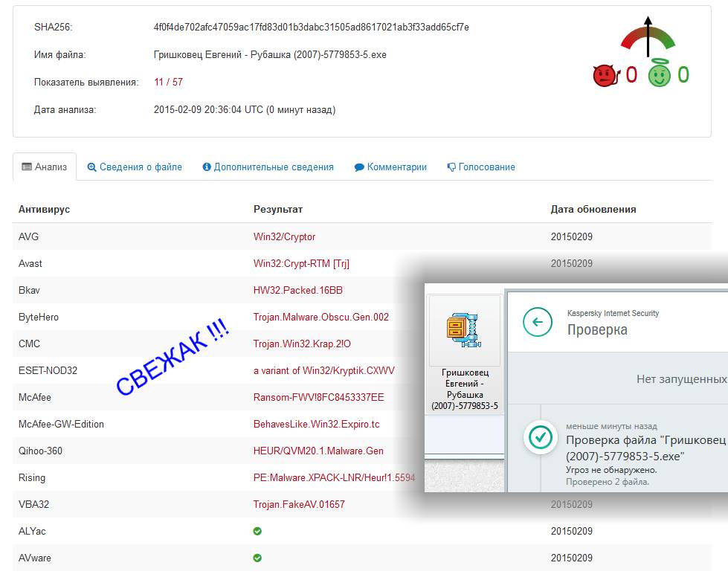This screenshot has width=728, height=577.
Task: Click the AVware update date 20150209
Action: click(572, 558)
